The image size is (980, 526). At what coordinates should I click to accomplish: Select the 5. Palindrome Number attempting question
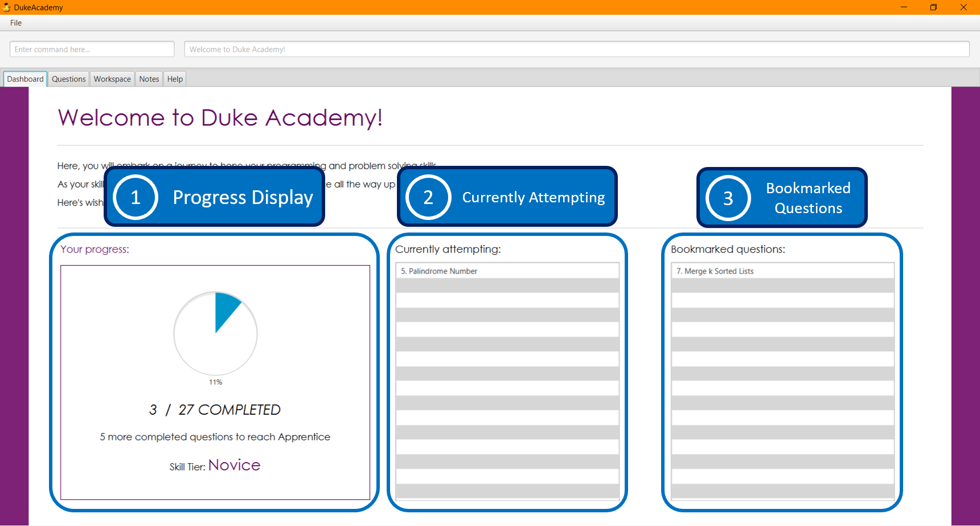pos(507,271)
